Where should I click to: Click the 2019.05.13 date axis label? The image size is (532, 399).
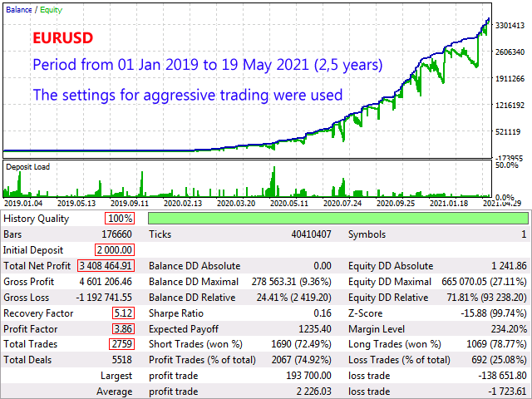pos(76,203)
